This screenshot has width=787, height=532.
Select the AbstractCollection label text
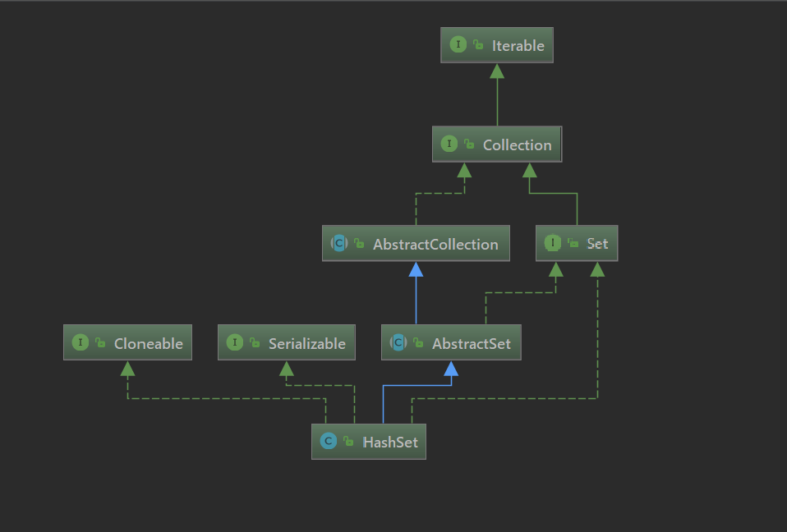point(435,245)
